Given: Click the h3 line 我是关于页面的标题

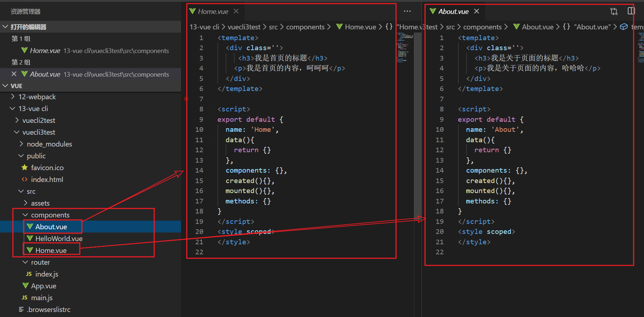Looking at the screenshot, I should click(x=527, y=58).
